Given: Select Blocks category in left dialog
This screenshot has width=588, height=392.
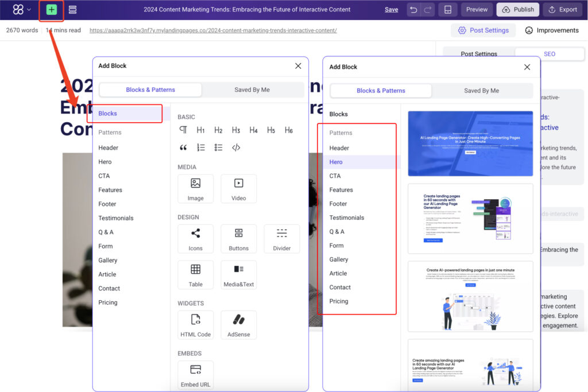Looking at the screenshot, I should 108,114.
